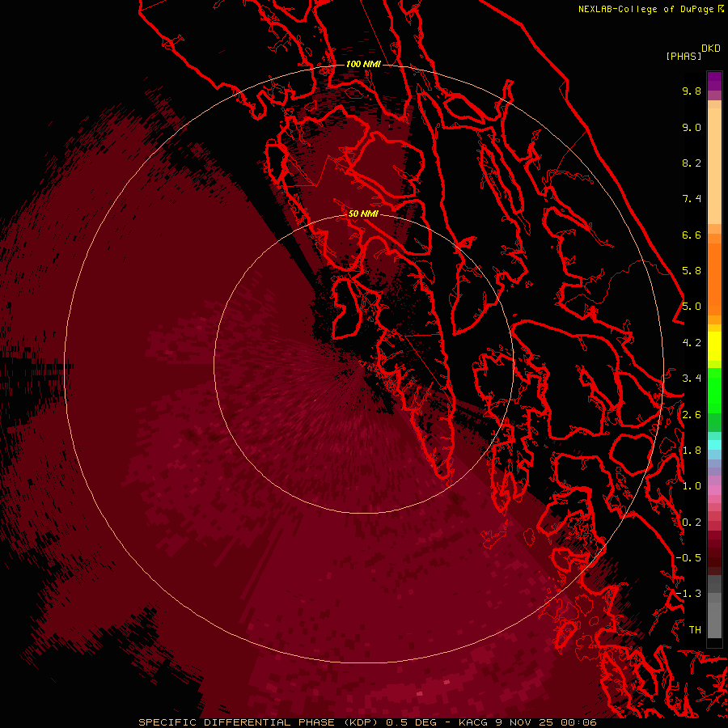This screenshot has width=728, height=728.
Task: Click the 9 NOV 25 date in caption
Action: [x=525, y=722]
